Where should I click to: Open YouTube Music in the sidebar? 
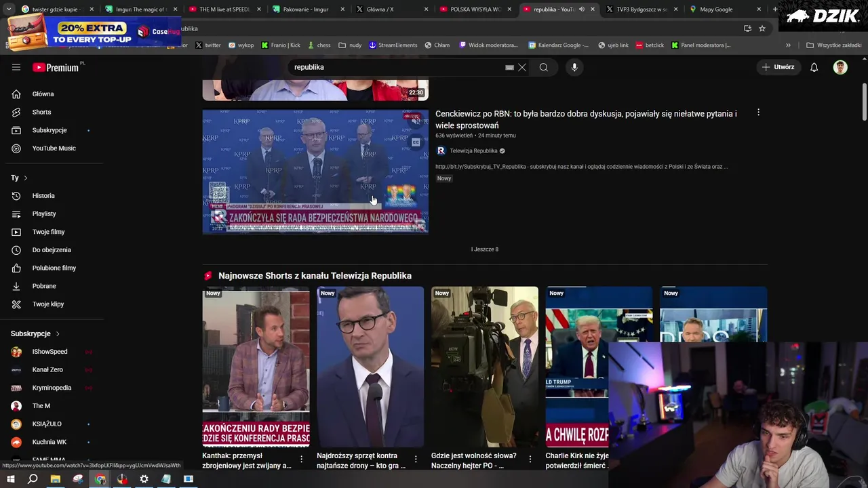click(54, 148)
